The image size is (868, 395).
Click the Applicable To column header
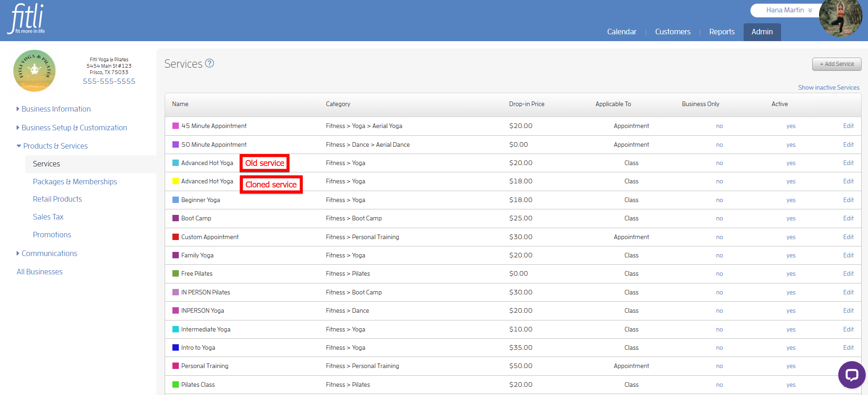pyautogui.click(x=613, y=104)
